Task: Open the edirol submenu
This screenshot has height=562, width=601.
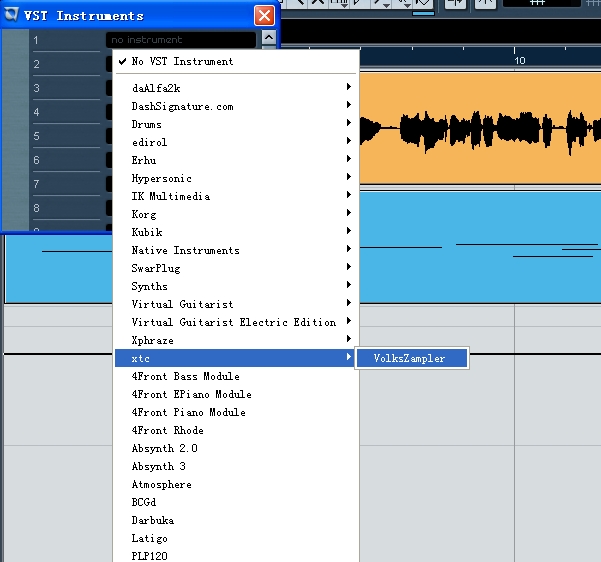Action: click(236, 142)
